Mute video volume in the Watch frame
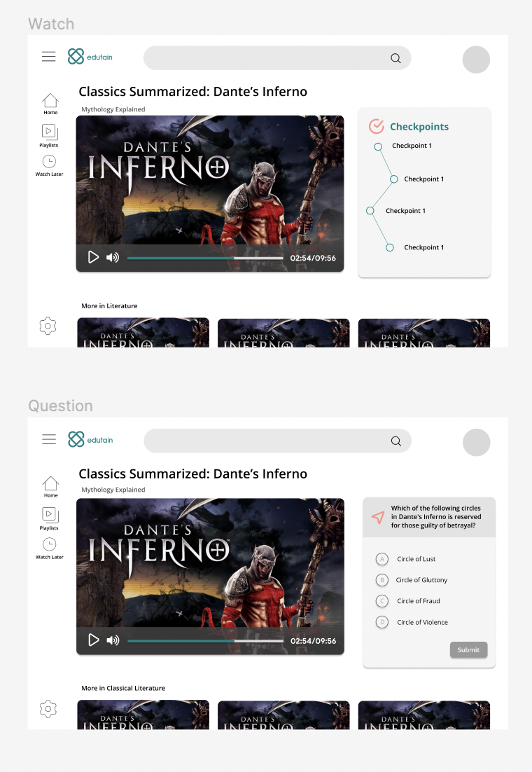The image size is (532, 772). pyautogui.click(x=113, y=258)
